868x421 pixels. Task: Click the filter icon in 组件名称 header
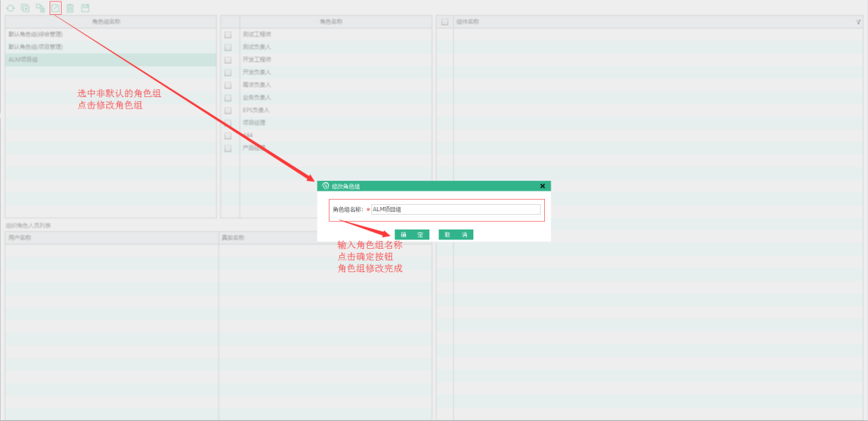pos(858,22)
